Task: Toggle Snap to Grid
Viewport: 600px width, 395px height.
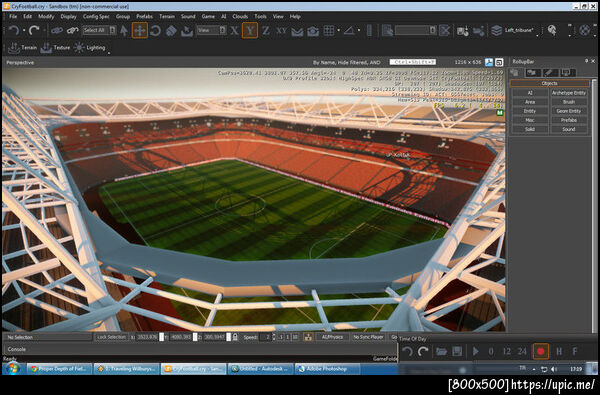Action: coord(329,30)
